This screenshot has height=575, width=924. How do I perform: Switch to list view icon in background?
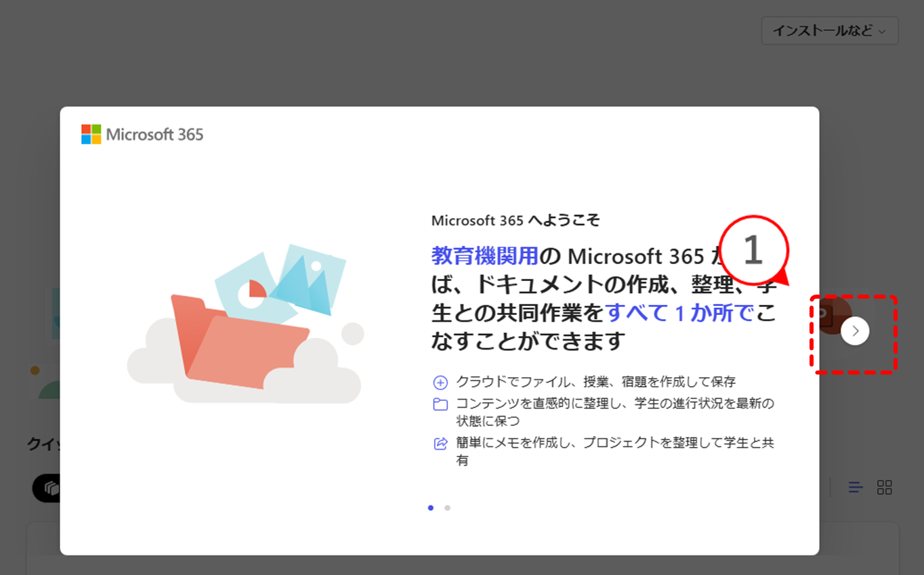click(x=856, y=487)
